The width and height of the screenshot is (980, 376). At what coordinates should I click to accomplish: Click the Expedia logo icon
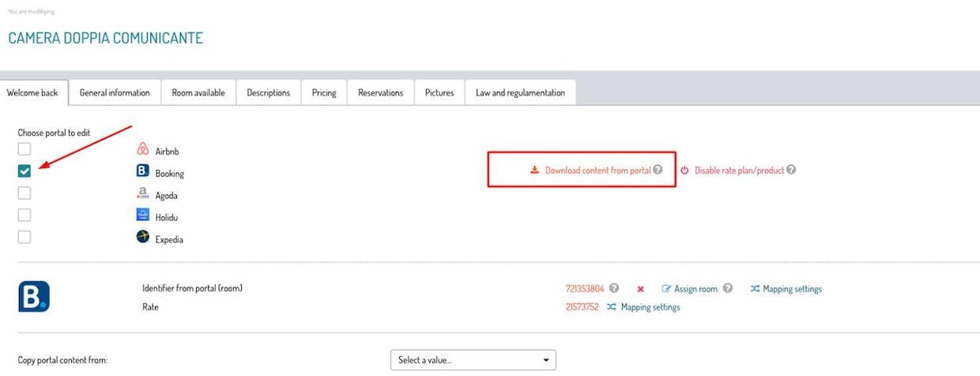pos(143,237)
